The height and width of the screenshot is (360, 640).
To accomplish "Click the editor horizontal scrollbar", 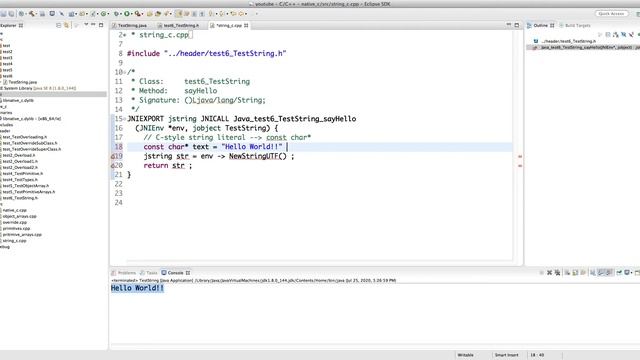I will click(319, 261).
